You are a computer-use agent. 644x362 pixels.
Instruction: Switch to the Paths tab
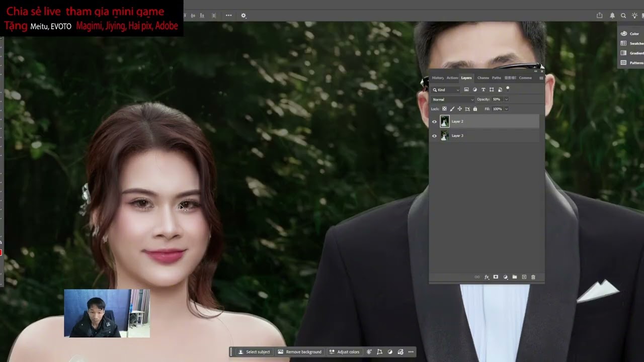coord(497,78)
